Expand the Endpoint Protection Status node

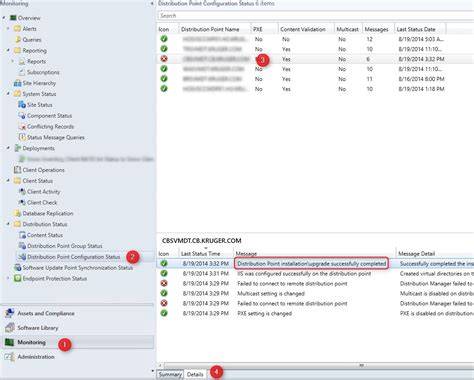coord(8,278)
